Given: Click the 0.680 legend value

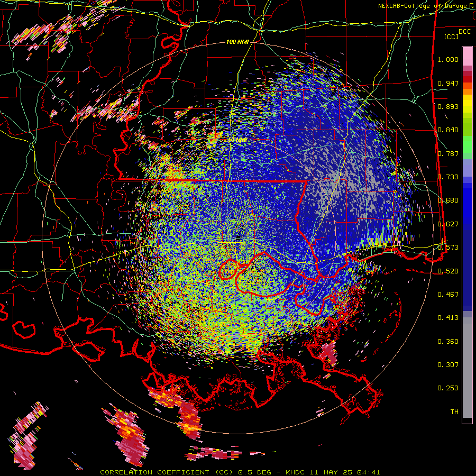Looking at the screenshot, I should click(448, 200).
